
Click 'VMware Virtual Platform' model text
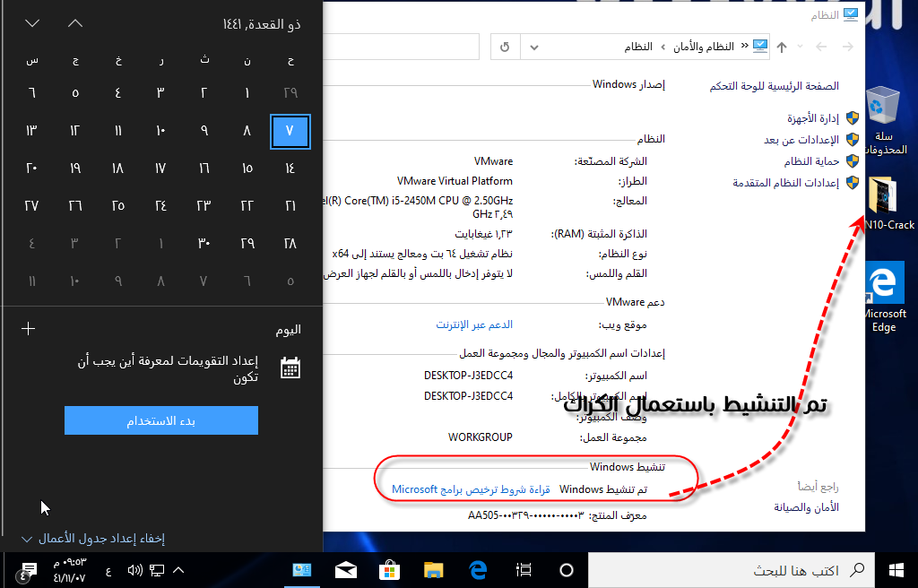[455, 181]
